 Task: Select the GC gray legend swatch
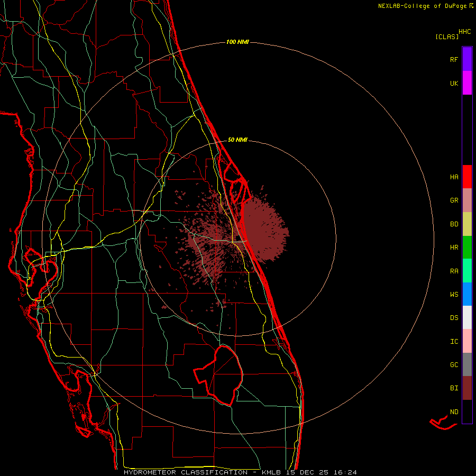pyautogui.click(x=467, y=364)
